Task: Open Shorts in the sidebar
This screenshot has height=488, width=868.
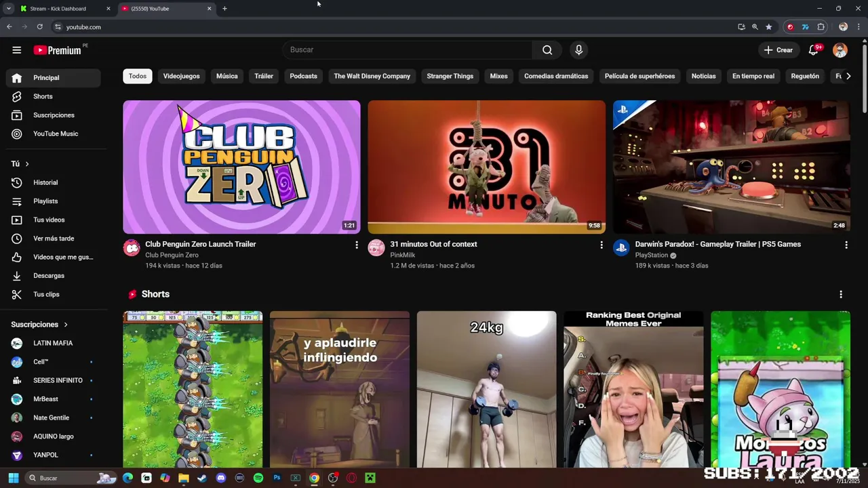Action: click(x=54, y=96)
